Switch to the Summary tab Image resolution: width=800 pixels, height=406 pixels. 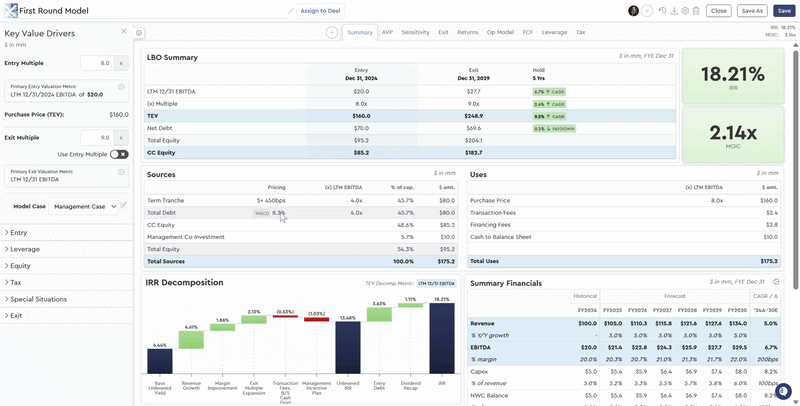coord(360,33)
